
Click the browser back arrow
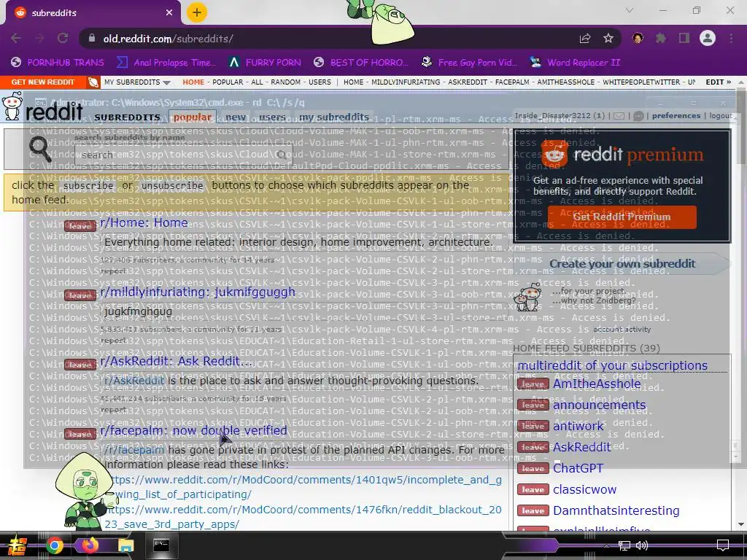click(x=16, y=38)
